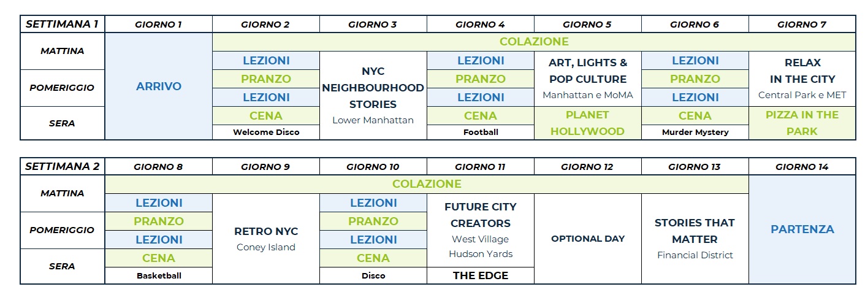Click the RETRO NYC Coney Island cell
Screen dimensions: 868x300
pos(266,239)
